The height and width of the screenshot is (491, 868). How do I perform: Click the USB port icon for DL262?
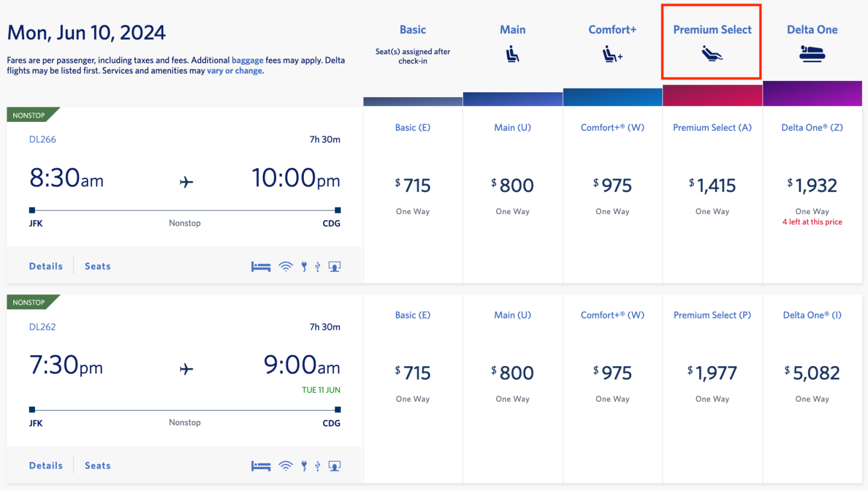click(318, 466)
